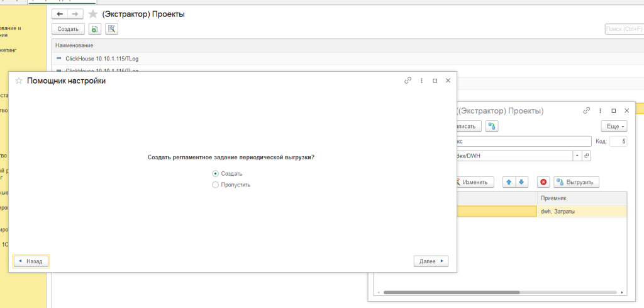Select the Пропустить radio option
Viewport: 644px width, 308px height.
coord(216,185)
